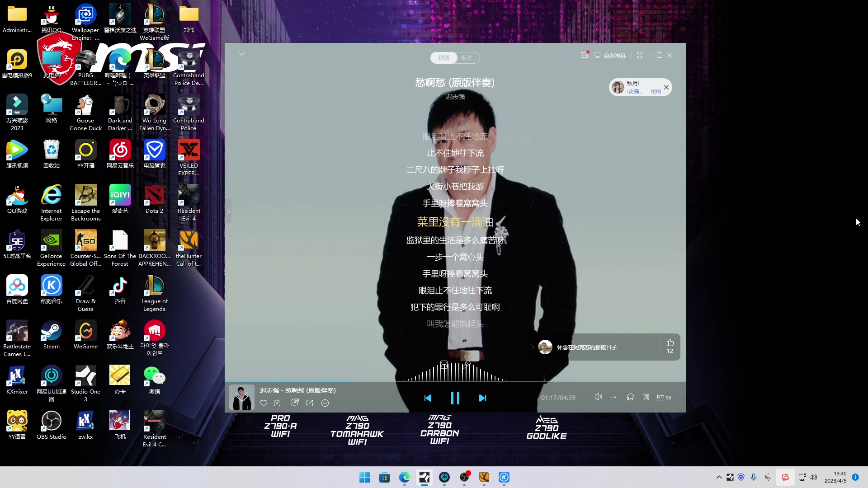Open the song comments (68)
The image size is (868, 488).
pos(294,403)
